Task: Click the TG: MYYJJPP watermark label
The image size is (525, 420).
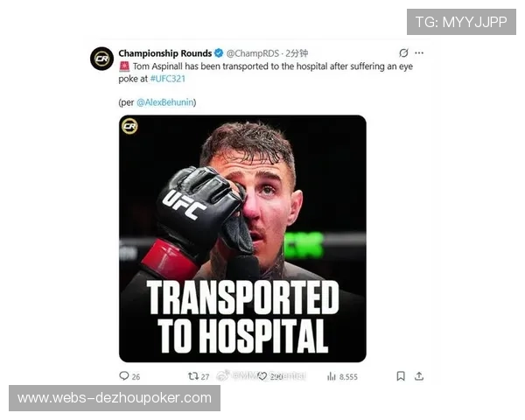Action: click(461, 22)
